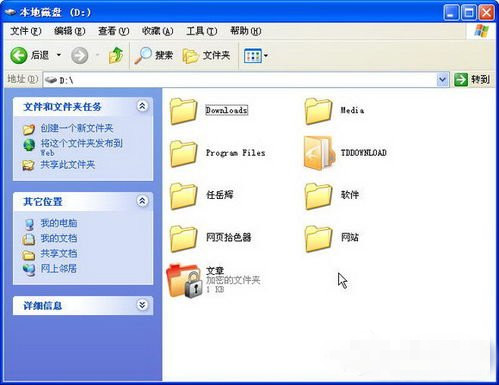Click the Up one level folder icon

click(116, 55)
